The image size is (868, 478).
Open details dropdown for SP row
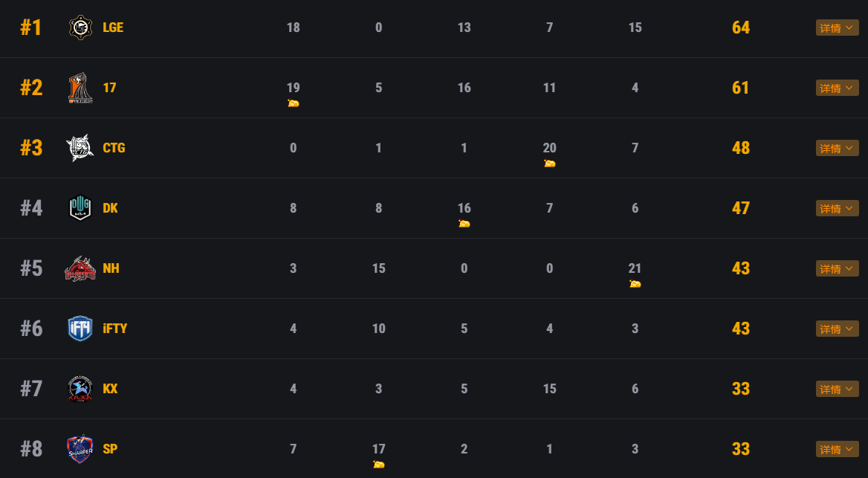pyautogui.click(x=837, y=450)
